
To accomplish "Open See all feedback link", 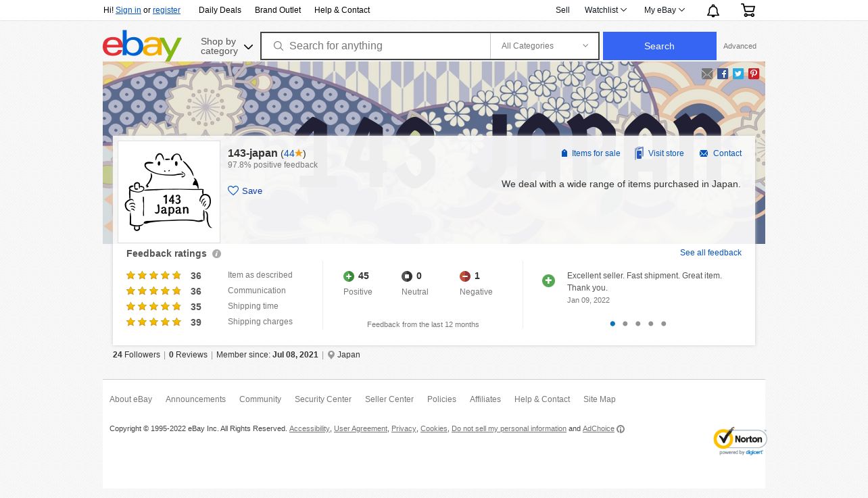I will (710, 253).
